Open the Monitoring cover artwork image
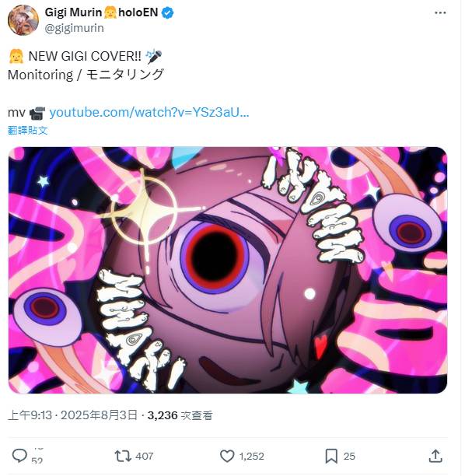The height and width of the screenshot is (476, 472). pos(228,270)
